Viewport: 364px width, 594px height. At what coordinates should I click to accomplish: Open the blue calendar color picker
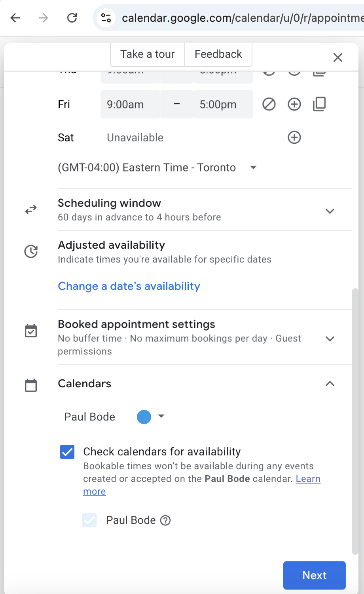click(150, 417)
